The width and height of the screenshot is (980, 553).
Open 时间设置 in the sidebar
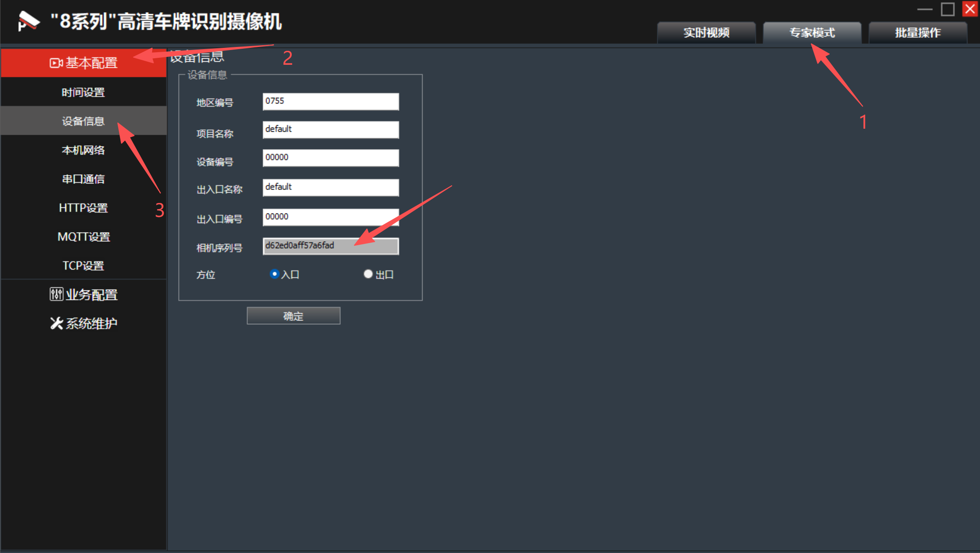tap(83, 92)
